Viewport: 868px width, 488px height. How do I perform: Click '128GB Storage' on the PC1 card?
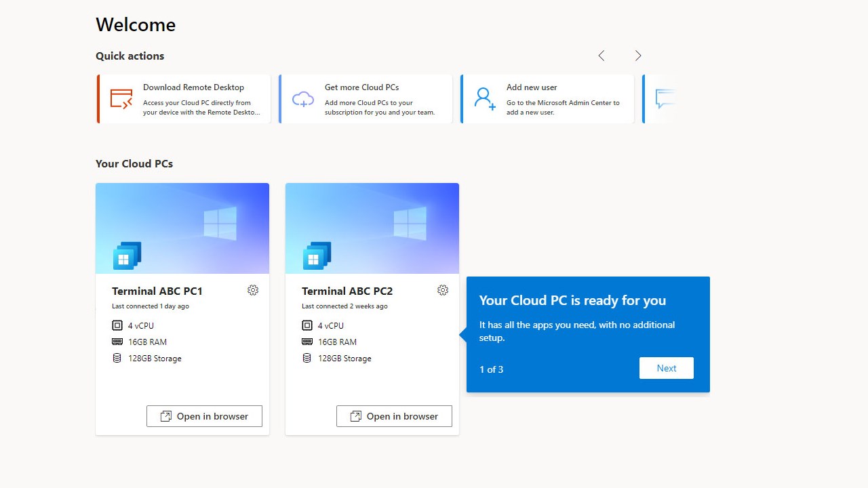155,358
